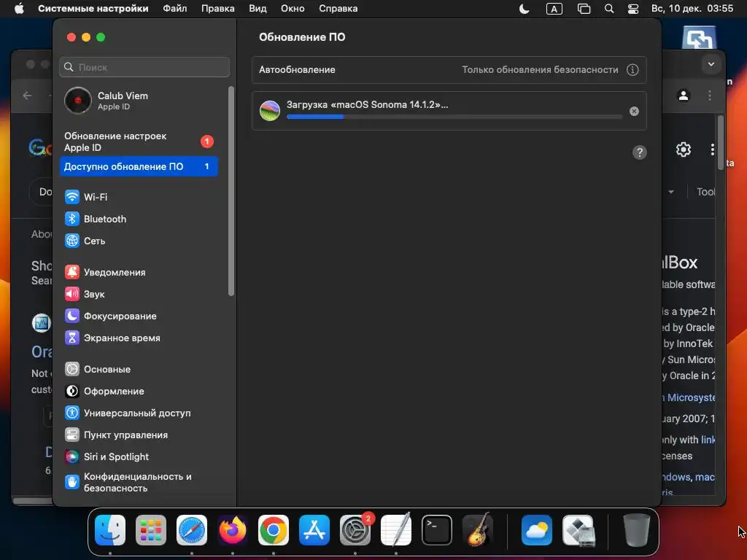This screenshot has height=560, width=747.
Task: Open Обновление настроек Apple ID item
Action: (139, 141)
